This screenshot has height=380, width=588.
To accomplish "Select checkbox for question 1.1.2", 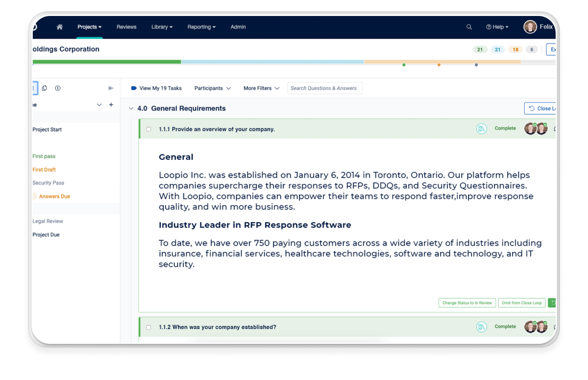I will (x=149, y=327).
